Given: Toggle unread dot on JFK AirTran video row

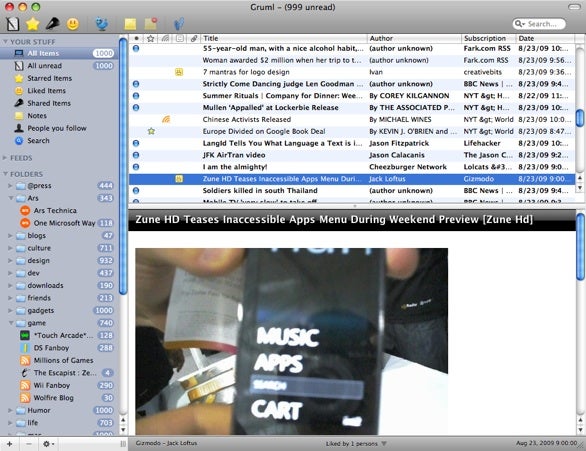Looking at the screenshot, I should 136,155.
